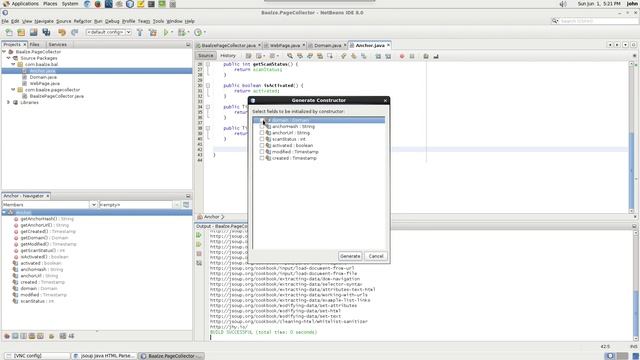Switch to the Files tab

point(35,44)
